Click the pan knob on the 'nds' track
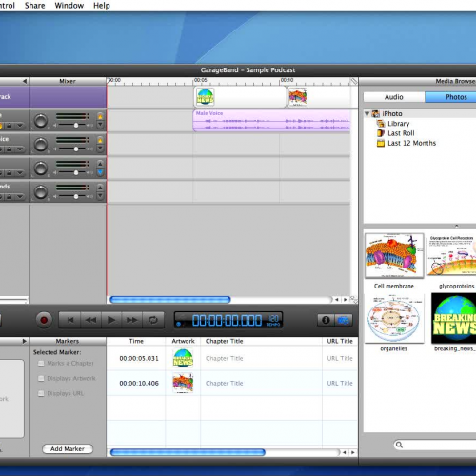Viewport: 476px width, 476px height. [41, 192]
